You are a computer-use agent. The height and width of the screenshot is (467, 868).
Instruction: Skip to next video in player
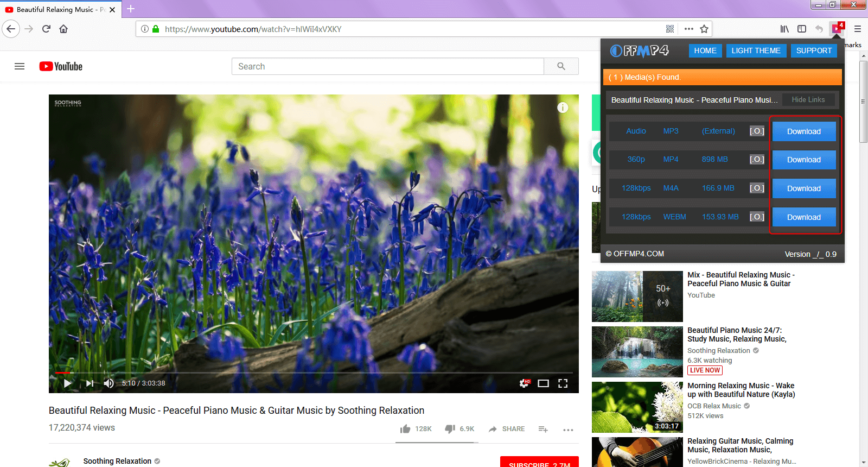pos(90,383)
